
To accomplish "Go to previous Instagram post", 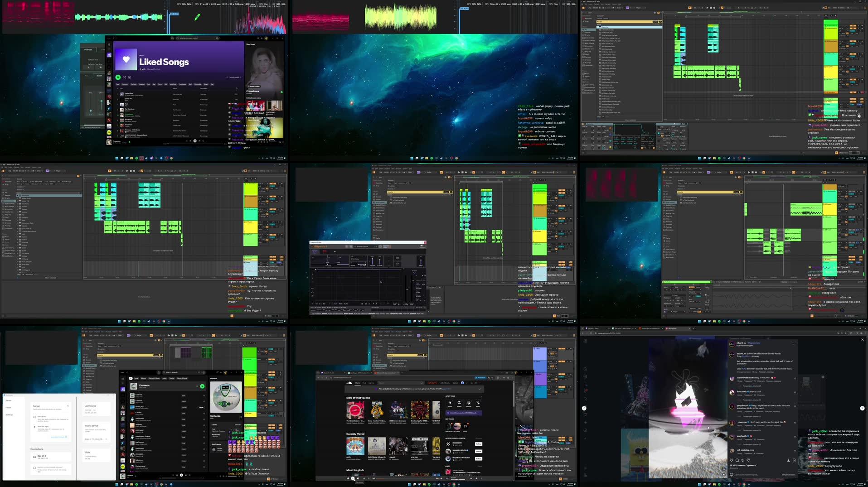I will [584, 408].
